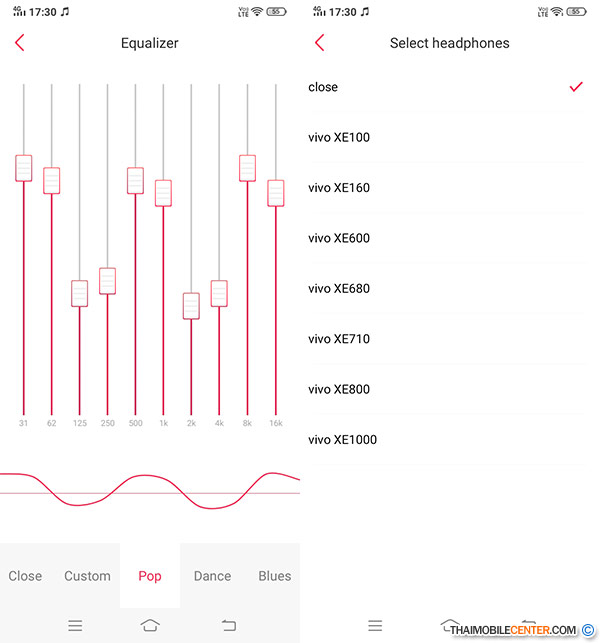Select the Pop equalizer preset
The image size is (600, 643).
click(150, 576)
